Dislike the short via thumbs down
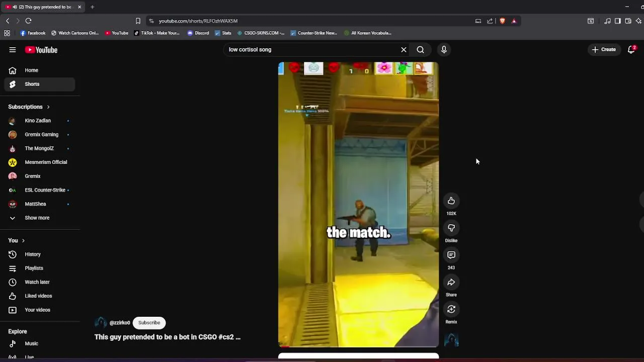The height and width of the screenshot is (362, 644). 451,228
